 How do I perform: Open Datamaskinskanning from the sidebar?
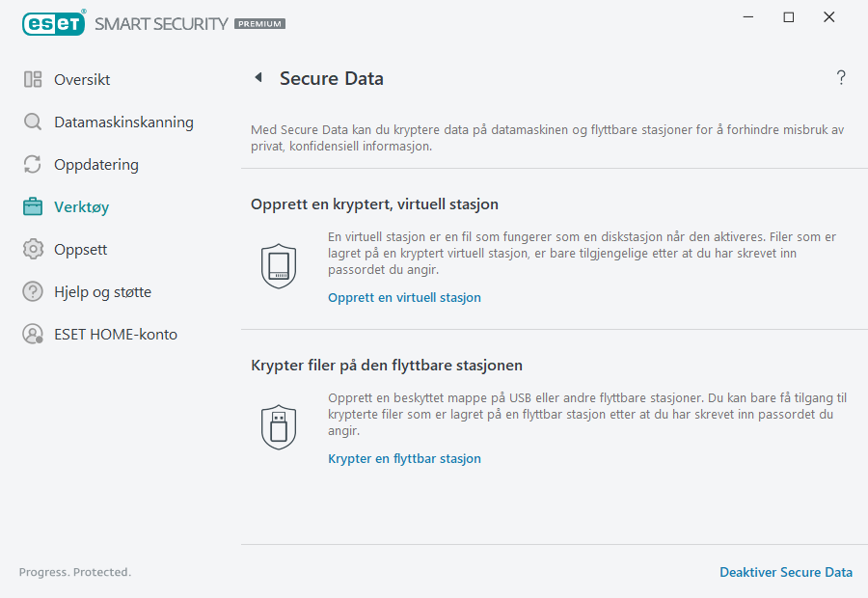tap(123, 122)
